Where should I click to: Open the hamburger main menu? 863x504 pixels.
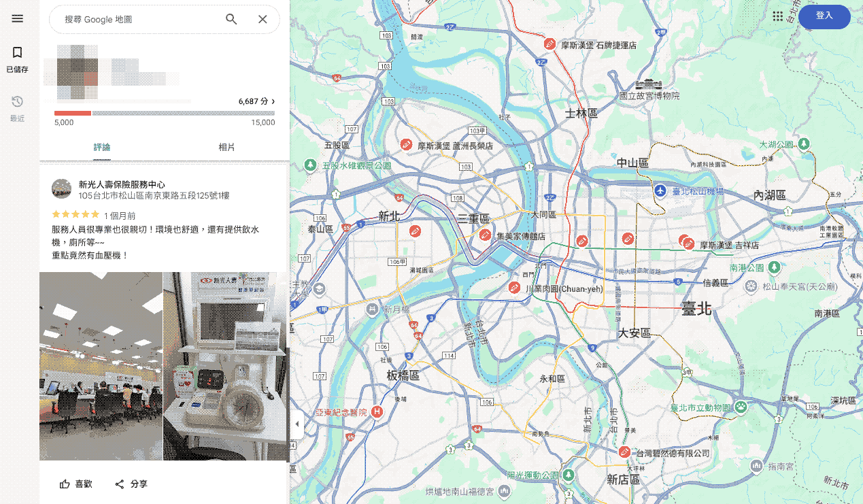coord(18,18)
